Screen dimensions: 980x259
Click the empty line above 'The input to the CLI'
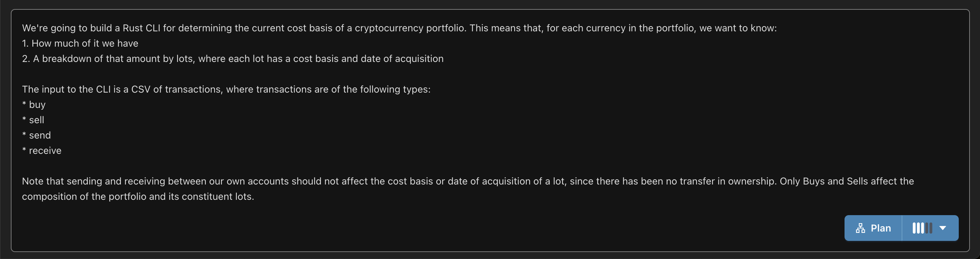click(x=228, y=74)
